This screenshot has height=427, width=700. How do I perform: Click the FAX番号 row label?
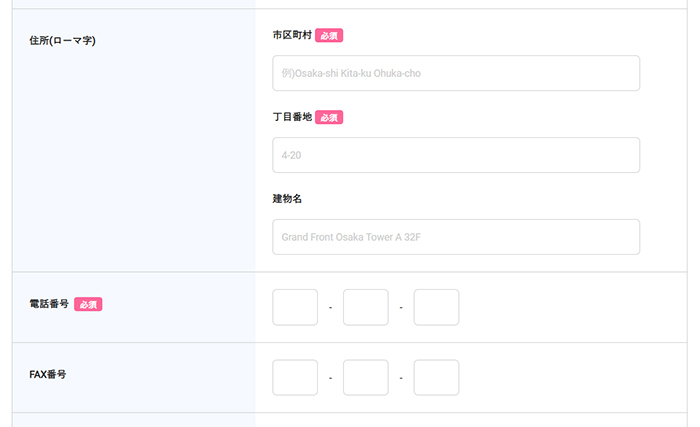point(48,374)
